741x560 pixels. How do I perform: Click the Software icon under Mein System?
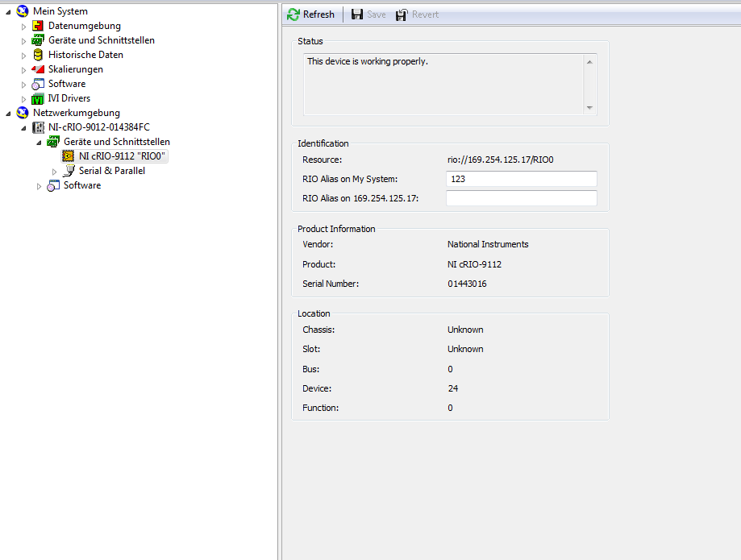point(38,84)
